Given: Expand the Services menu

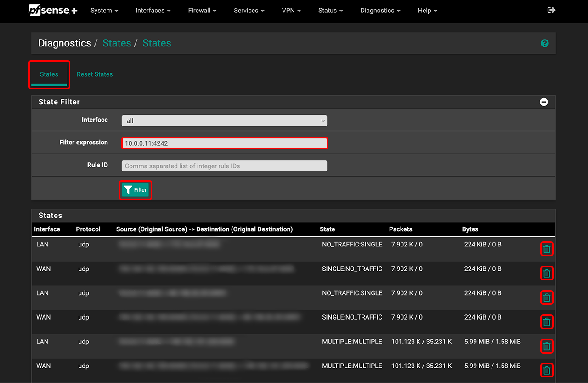Looking at the screenshot, I should click(249, 10).
